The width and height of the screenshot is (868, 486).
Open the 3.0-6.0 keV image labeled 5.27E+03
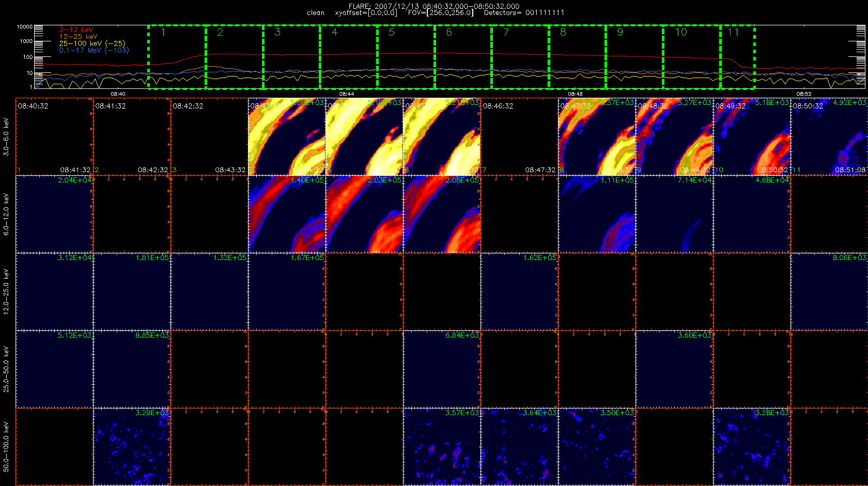[x=674, y=136]
